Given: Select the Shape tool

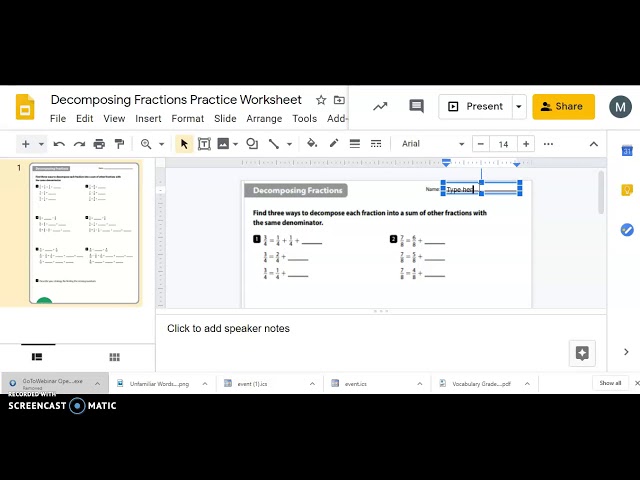Looking at the screenshot, I should point(252,144).
